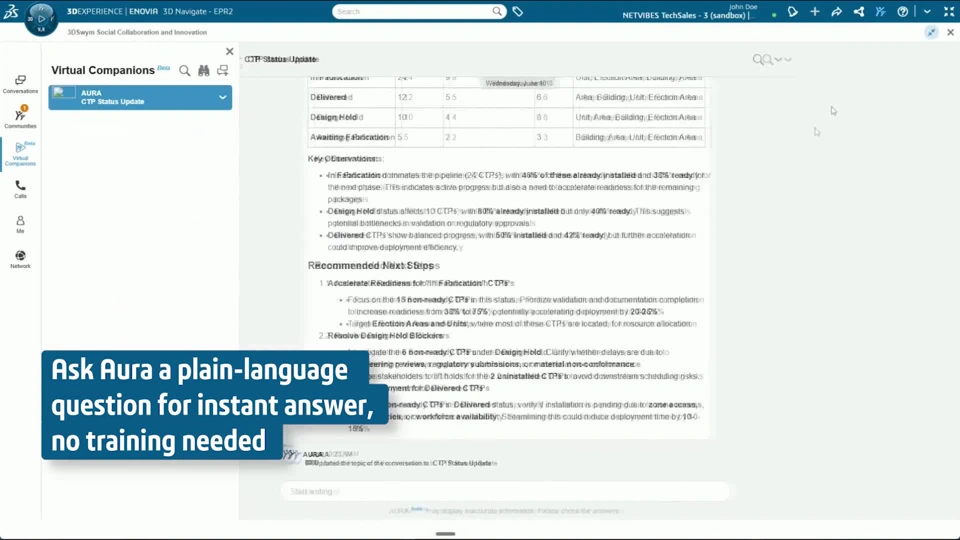This screenshot has width=960, height=540.
Task: Open Calls in sidebar
Action: [20, 189]
